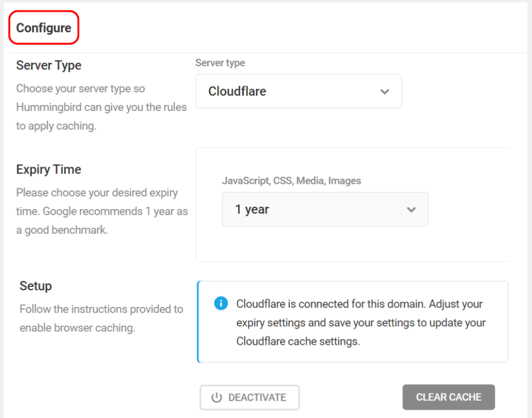
Task: Click the chevron on the Server type dropdown
Action: (385, 91)
